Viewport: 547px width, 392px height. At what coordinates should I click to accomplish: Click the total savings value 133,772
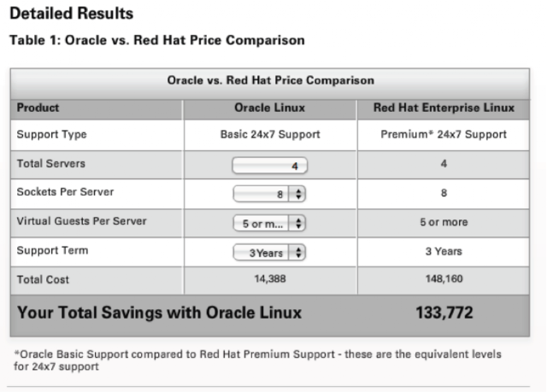(444, 313)
